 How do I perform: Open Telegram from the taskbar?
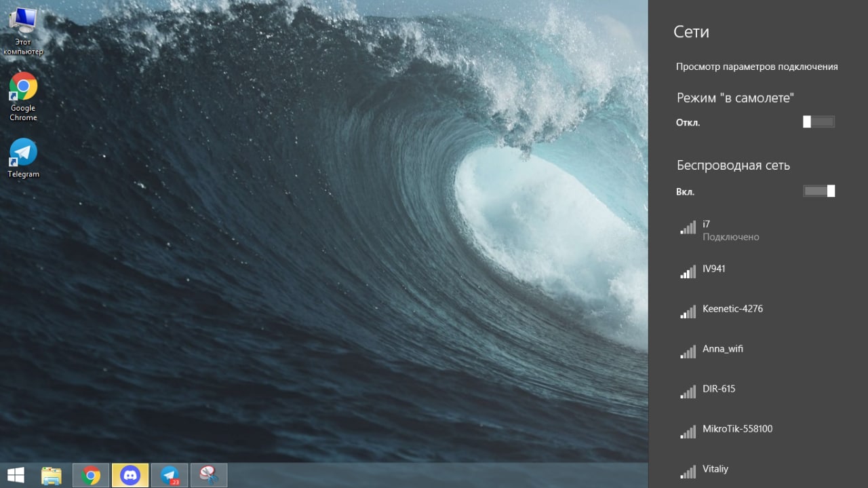coord(170,475)
